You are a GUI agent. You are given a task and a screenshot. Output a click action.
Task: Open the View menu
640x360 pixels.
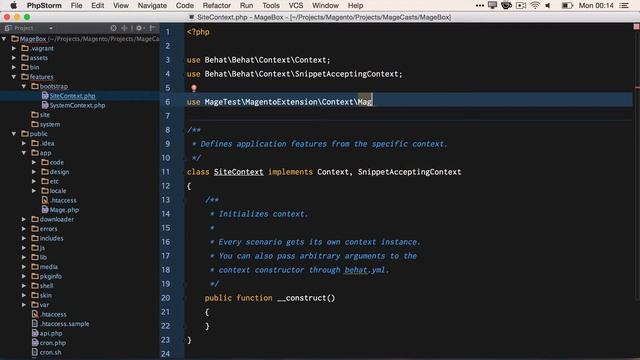[x=121, y=5]
